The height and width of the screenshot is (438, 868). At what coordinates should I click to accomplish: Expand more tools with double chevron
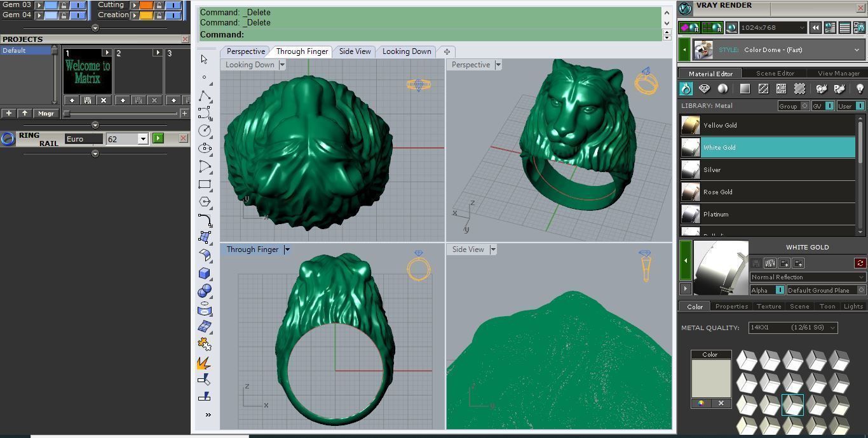tap(208, 415)
